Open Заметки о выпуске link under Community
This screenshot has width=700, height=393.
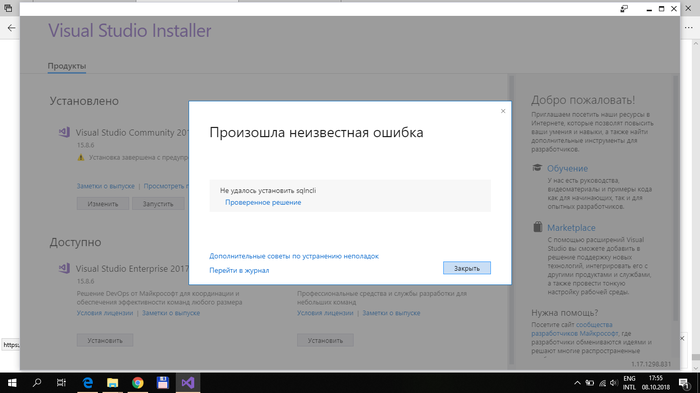pyautogui.click(x=105, y=186)
